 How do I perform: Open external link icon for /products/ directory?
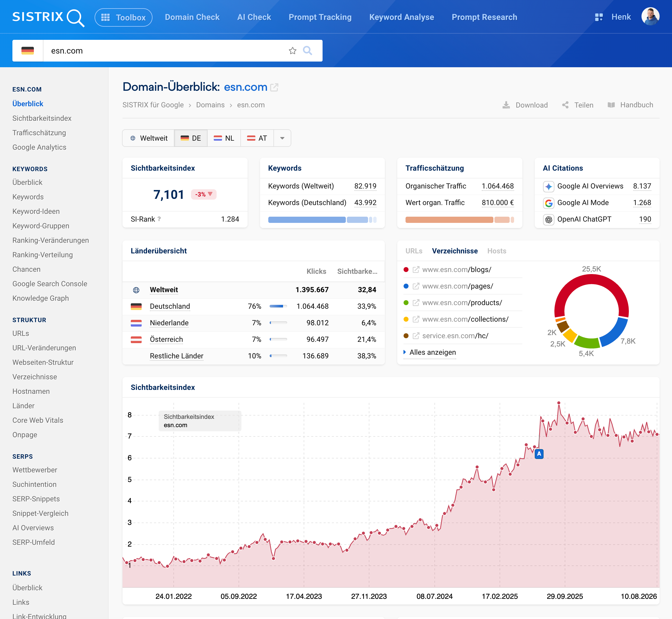click(416, 303)
